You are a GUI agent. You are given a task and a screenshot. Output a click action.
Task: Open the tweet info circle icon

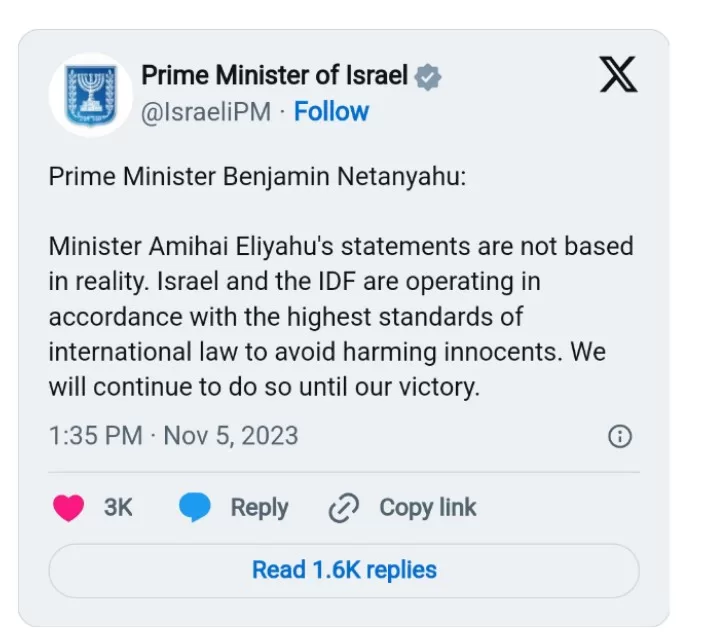(x=620, y=436)
